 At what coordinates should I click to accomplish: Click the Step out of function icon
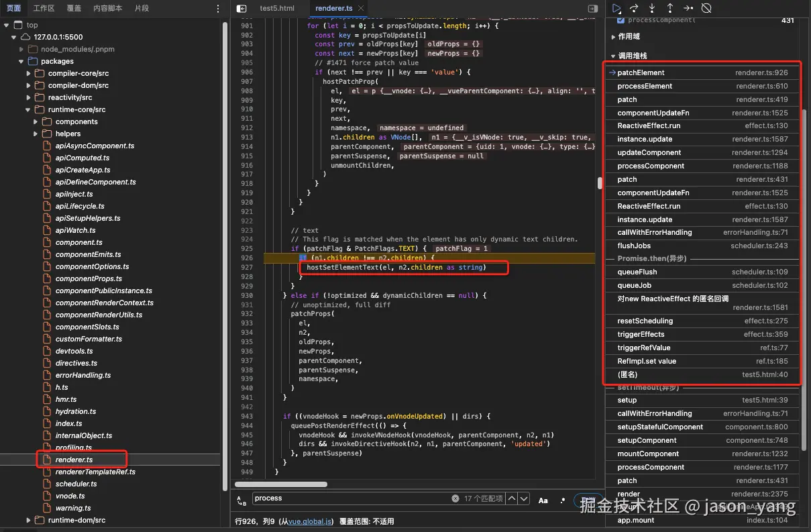coord(669,8)
